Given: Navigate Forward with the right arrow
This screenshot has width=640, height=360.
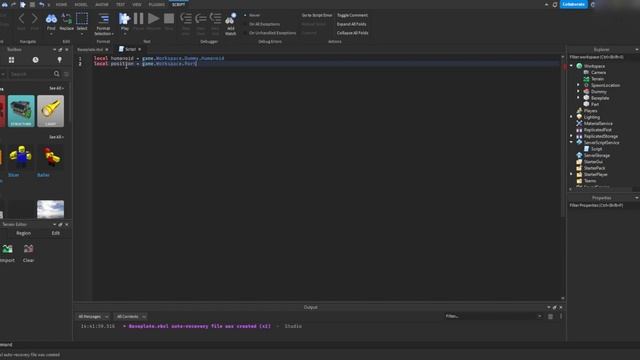Looking at the screenshot, I should coord(35,18).
